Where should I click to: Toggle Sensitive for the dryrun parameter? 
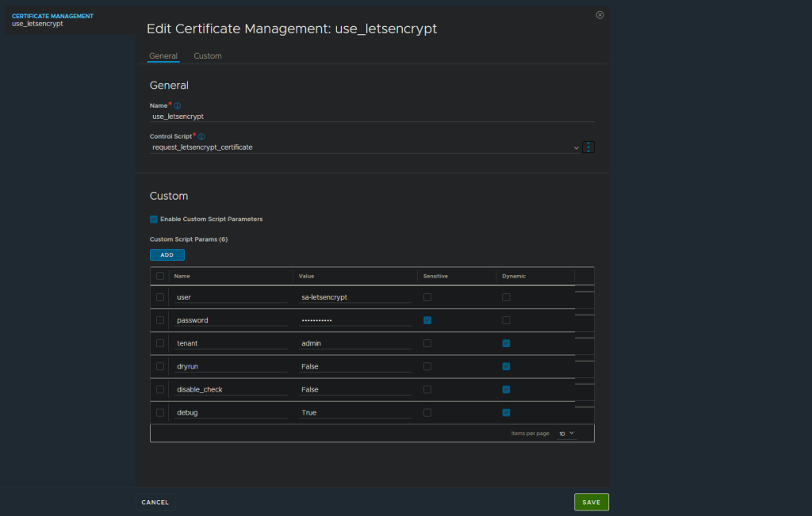click(427, 366)
